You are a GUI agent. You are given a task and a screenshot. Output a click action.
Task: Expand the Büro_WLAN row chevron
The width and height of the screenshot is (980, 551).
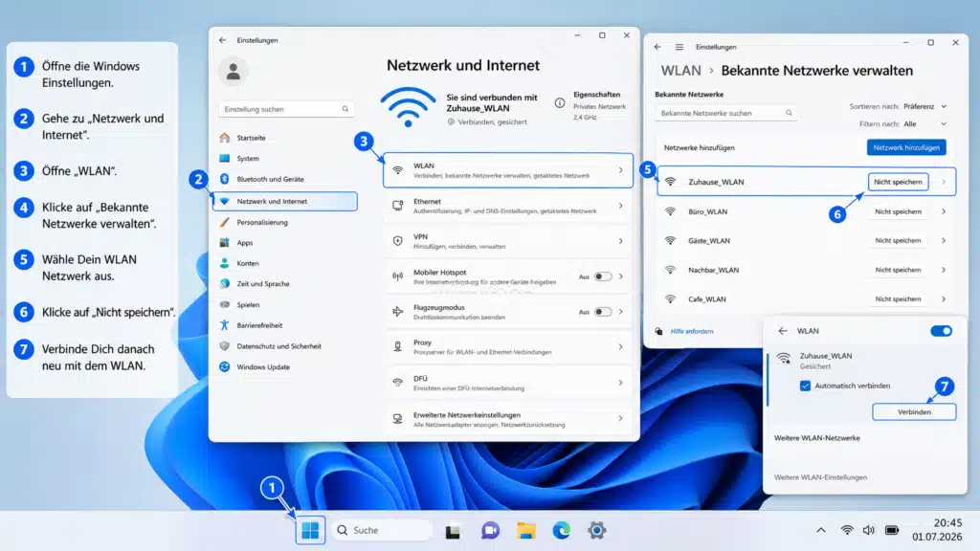pyautogui.click(x=943, y=211)
